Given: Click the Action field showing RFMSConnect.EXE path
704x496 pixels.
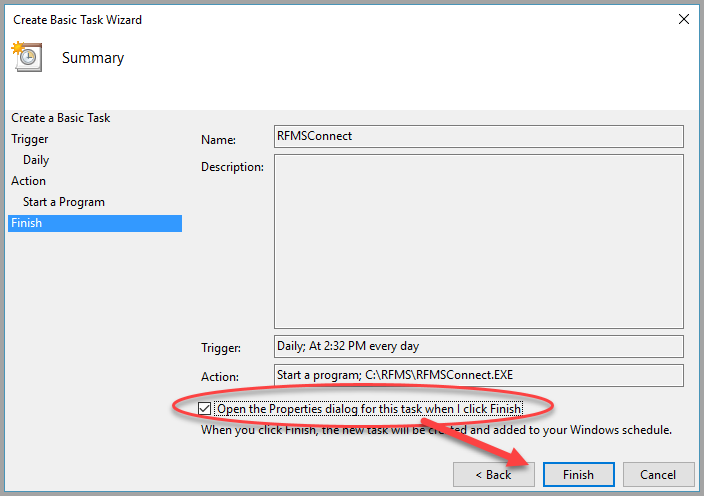Looking at the screenshot, I should [479, 375].
